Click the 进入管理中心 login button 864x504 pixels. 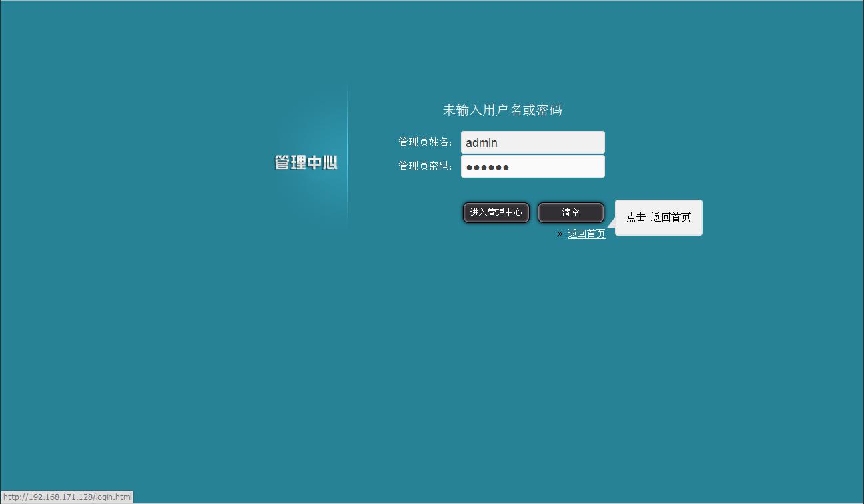coord(496,212)
